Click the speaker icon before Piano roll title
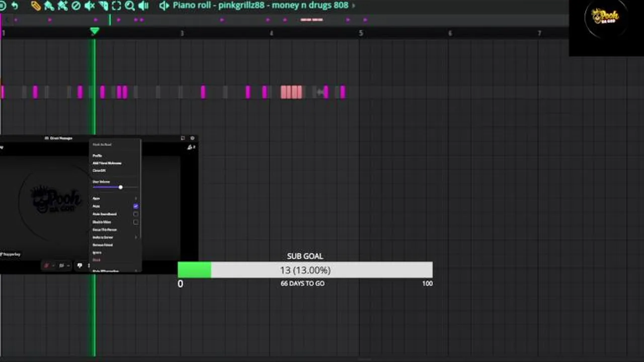 point(164,6)
